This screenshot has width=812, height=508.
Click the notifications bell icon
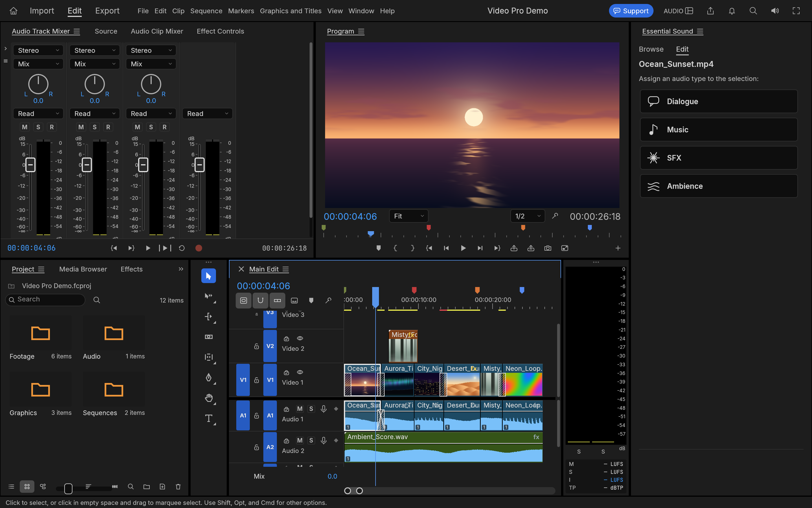click(732, 11)
